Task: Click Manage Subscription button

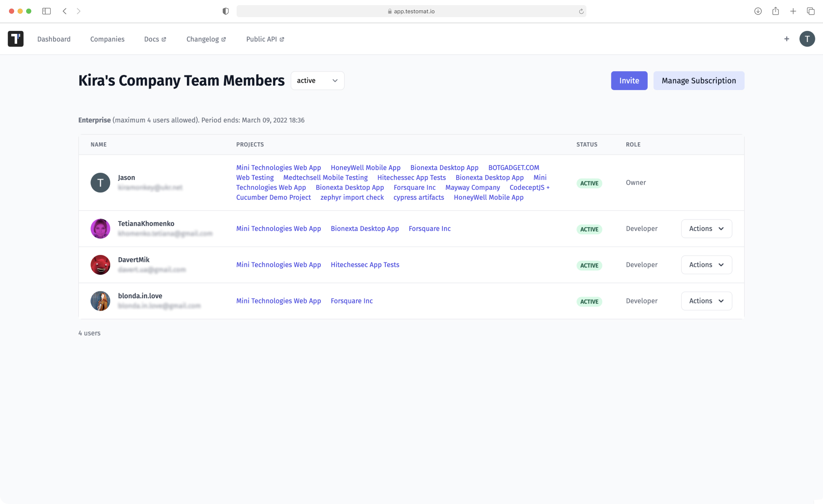Action: [699, 81]
